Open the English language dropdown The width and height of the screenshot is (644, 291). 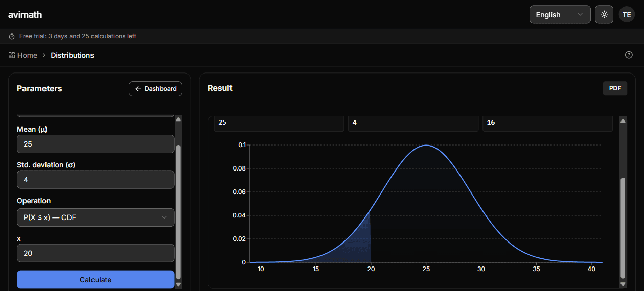point(560,15)
